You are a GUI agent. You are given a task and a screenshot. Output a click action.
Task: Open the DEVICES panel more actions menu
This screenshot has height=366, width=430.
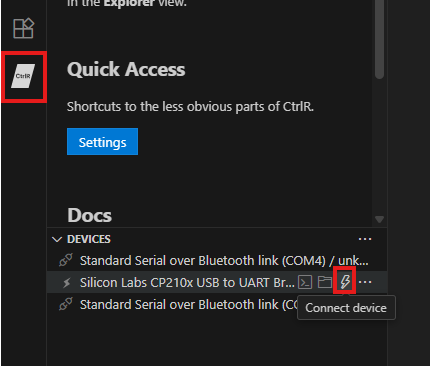365,239
